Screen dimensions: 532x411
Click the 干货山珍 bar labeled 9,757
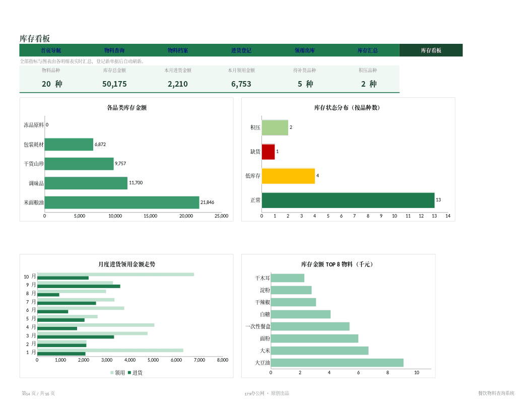coord(79,164)
